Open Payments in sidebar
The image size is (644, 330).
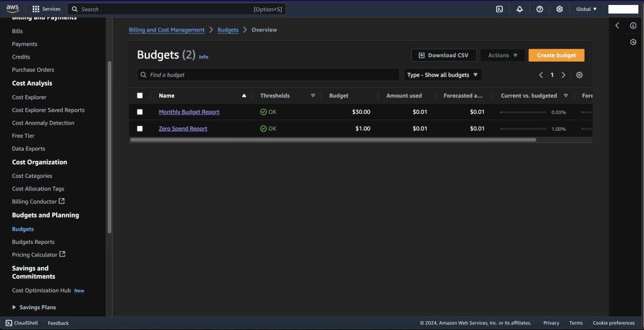pyautogui.click(x=25, y=44)
